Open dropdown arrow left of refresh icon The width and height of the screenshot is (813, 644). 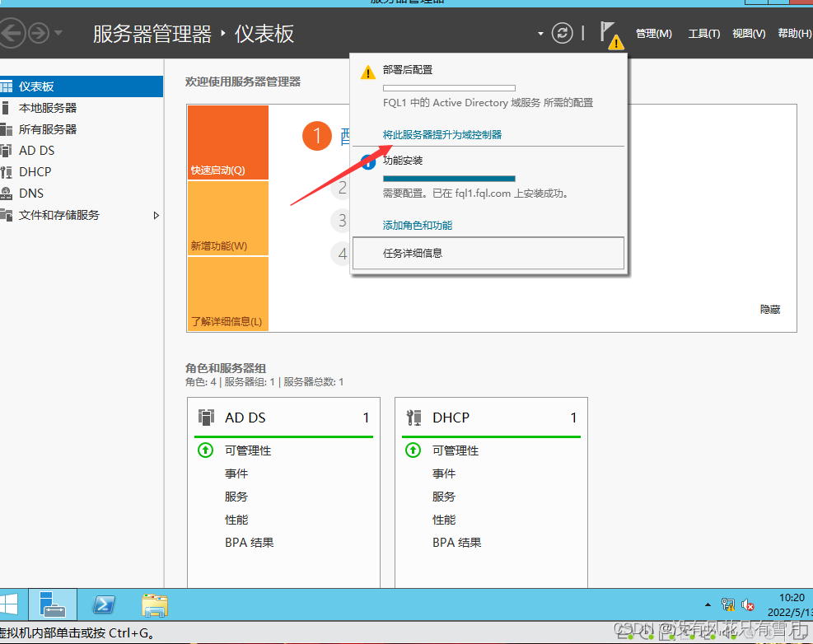540,34
